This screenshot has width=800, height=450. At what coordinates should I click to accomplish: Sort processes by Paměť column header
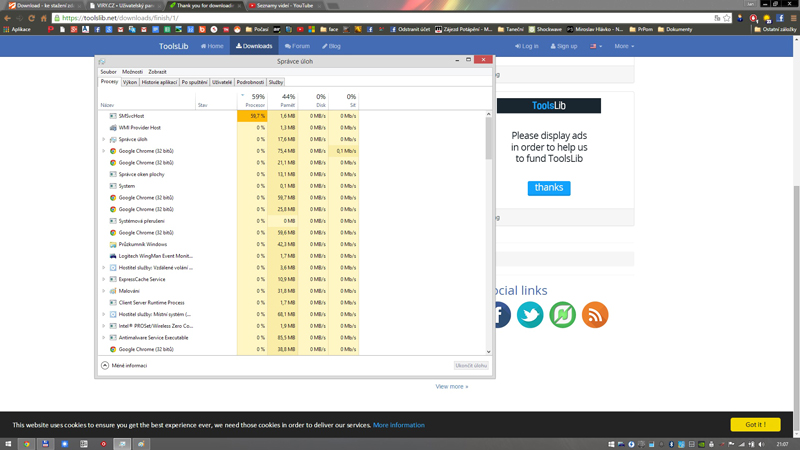pos(287,104)
